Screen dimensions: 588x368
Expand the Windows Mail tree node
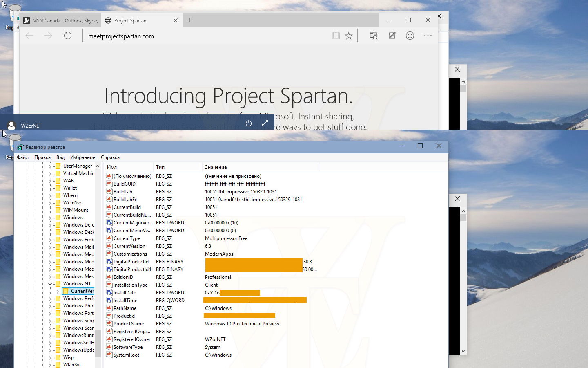(x=50, y=247)
